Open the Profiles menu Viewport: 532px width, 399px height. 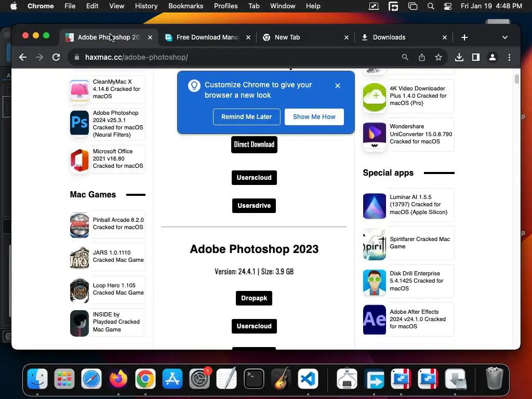coord(225,6)
